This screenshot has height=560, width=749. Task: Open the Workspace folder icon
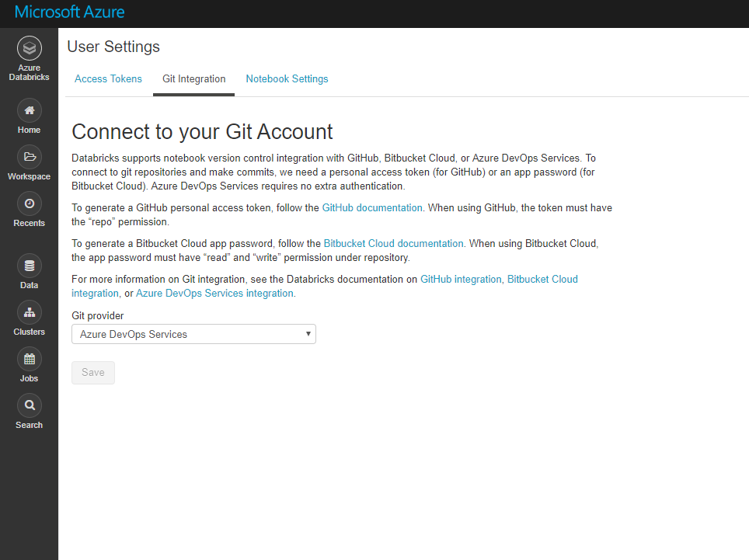click(30, 157)
